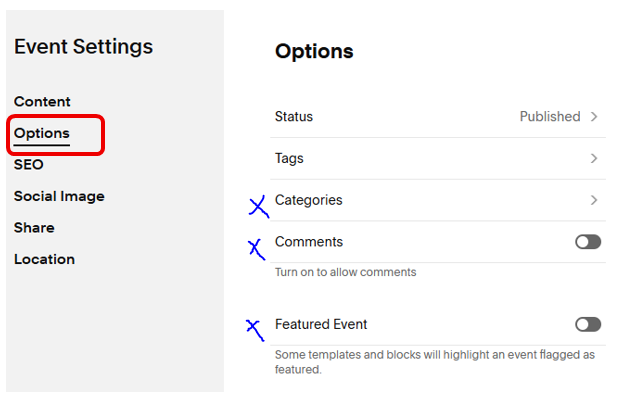Toggle the Comments switch on

588,242
